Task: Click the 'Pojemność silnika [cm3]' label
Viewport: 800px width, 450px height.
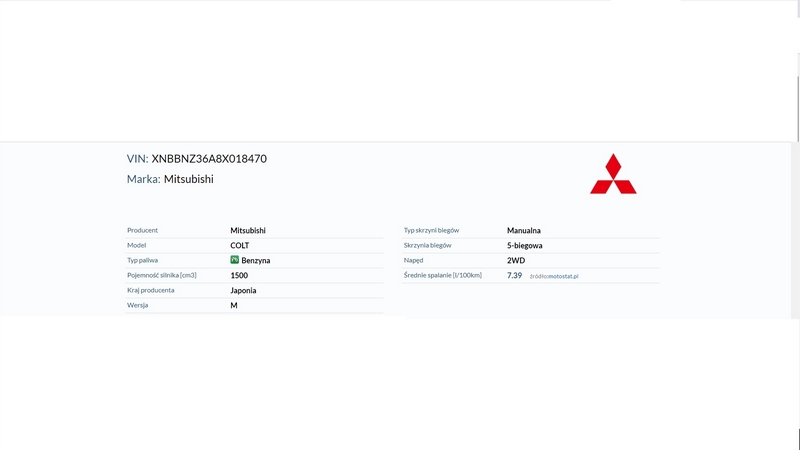Action: point(162,275)
